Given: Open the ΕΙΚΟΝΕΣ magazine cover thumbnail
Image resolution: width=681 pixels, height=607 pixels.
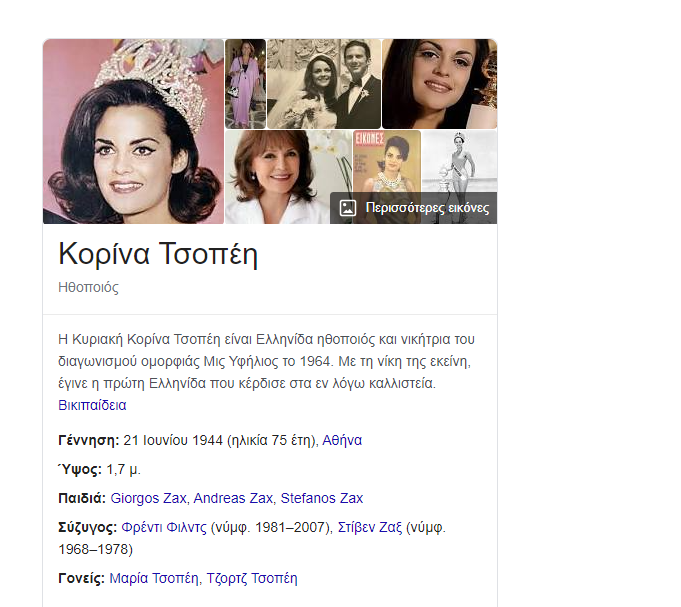Looking at the screenshot, I should 387,161.
